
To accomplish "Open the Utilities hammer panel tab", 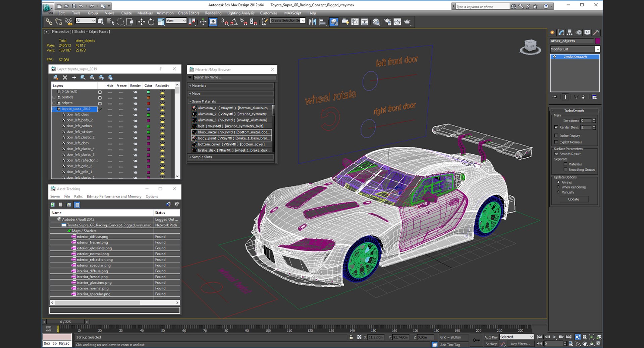I will click(596, 33).
